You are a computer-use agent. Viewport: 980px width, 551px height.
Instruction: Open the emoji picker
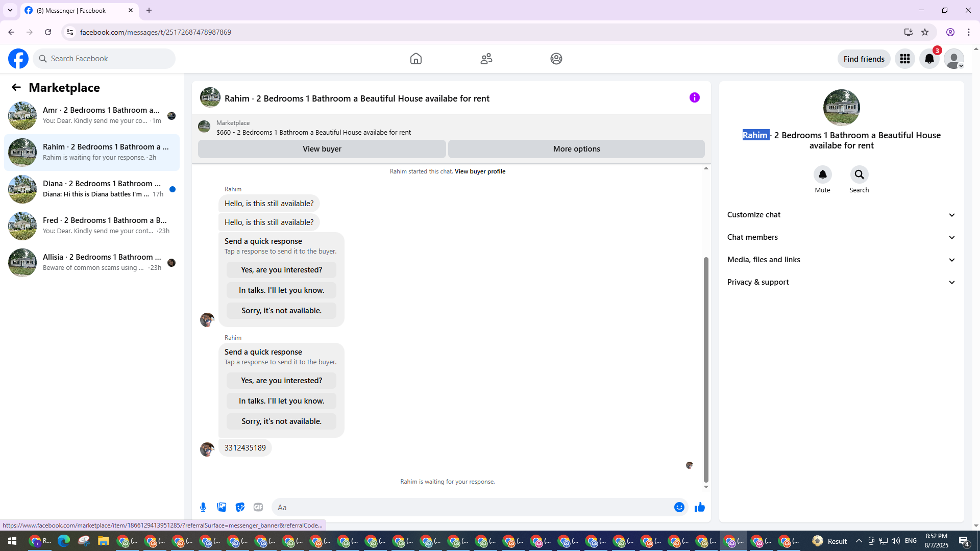(679, 507)
